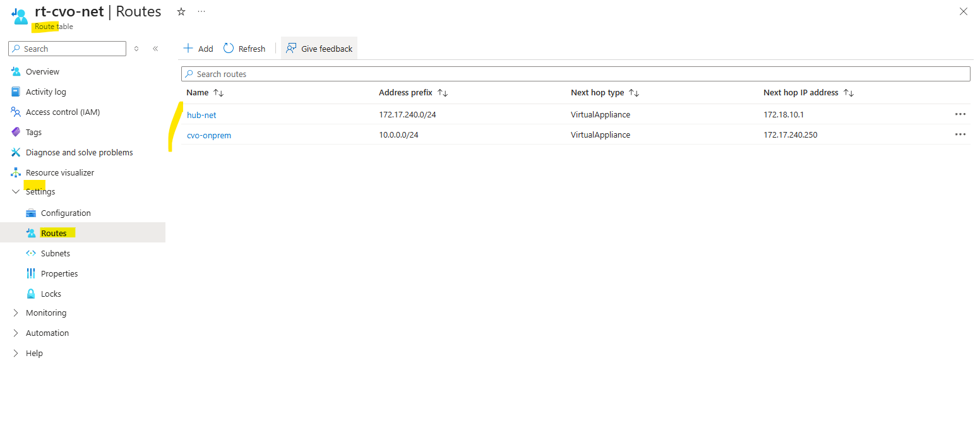
Task: Click the Routes icon in the sidebar
Action: [x=31, y=233]
